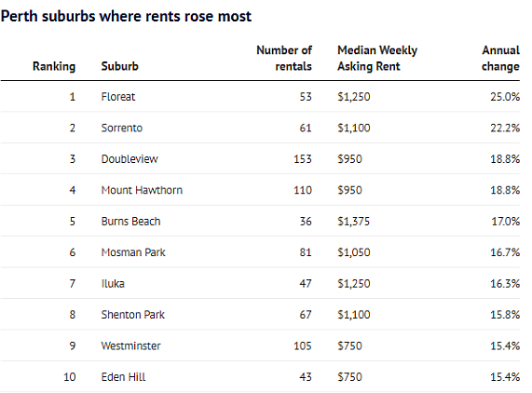Click the Westminster suburb name
Image resolution: width=532 pixels, height=393 pixels.
(x=130, y=346)
